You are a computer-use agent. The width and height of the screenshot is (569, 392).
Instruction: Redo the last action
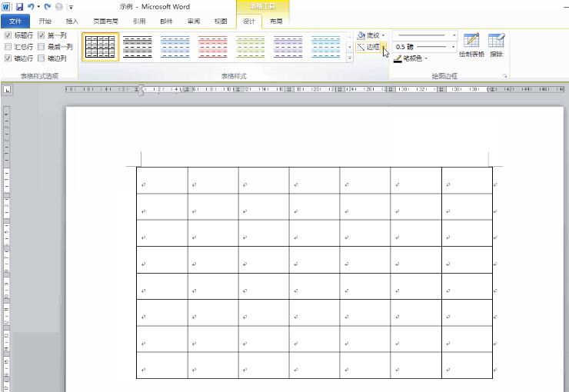pos(48,6)
